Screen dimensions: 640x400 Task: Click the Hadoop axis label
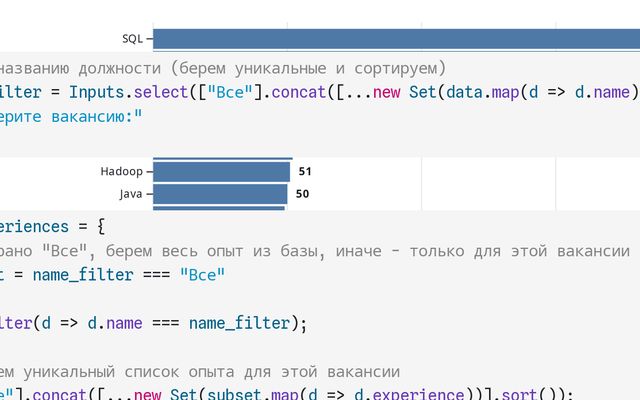tap(120, 171)
